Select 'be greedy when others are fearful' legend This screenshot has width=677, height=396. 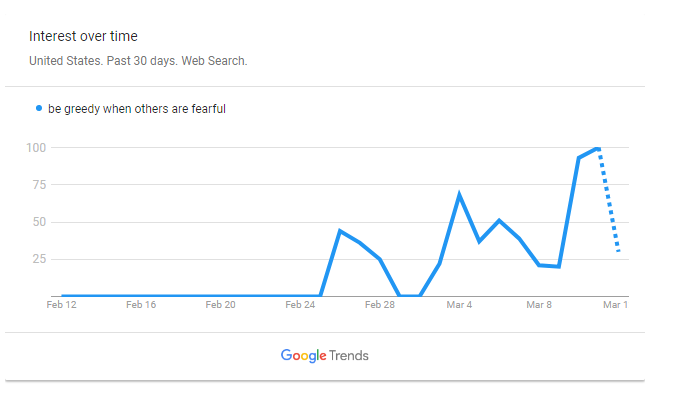(136, 109)
